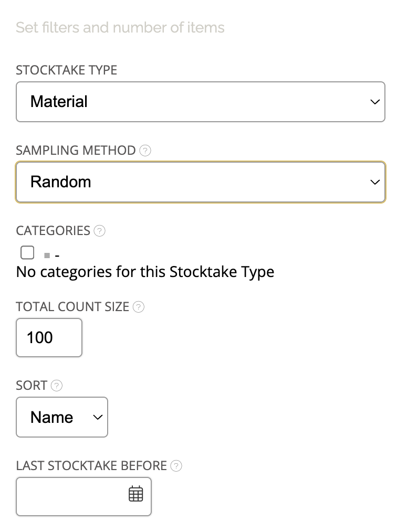Click the 'No categories for this Stocktake Type' text
This screenshot has height=532, width=397.
coord(145,272)
